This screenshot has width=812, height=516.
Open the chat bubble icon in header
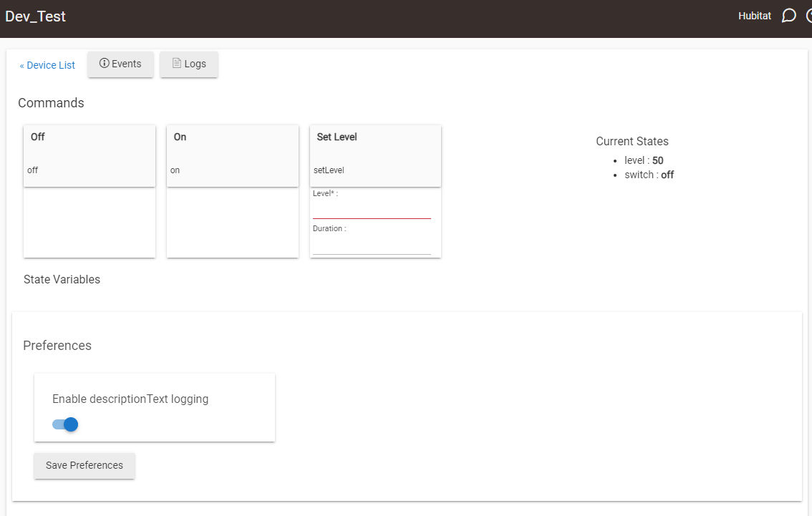click(788, 16)
